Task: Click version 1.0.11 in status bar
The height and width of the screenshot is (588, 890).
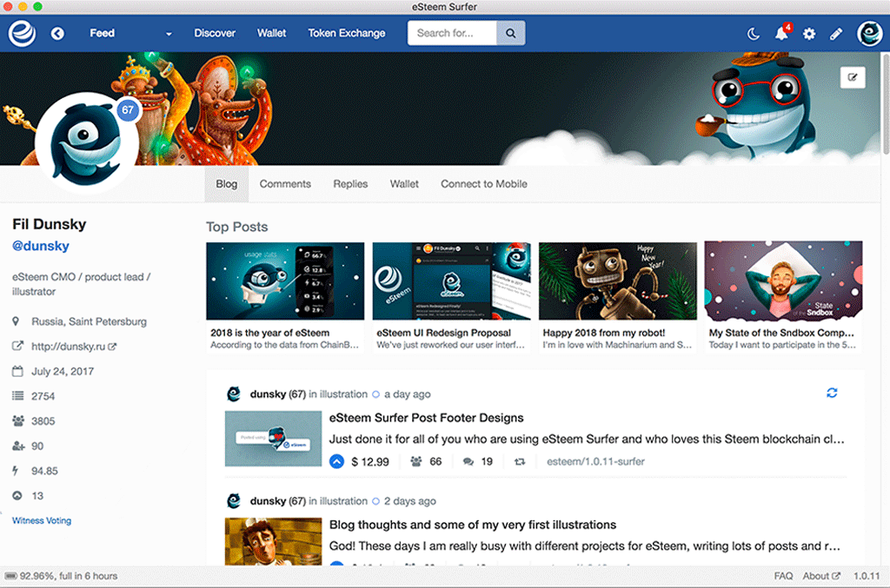Action: 867,576
